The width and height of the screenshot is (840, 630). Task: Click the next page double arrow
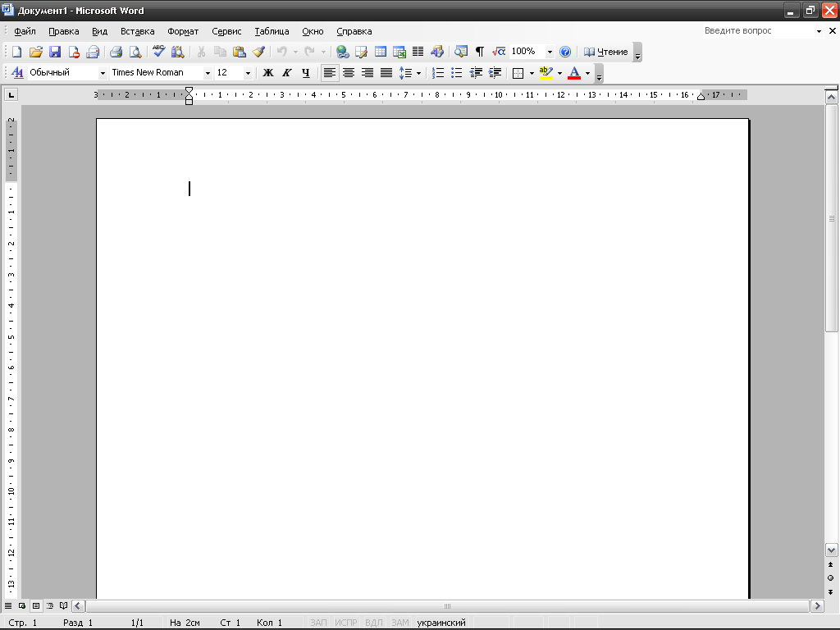(x=830, y=592)
